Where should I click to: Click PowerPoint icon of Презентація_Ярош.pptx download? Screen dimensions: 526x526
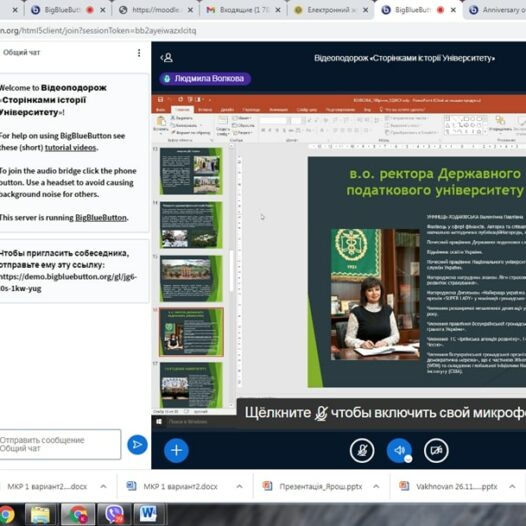[267, 486]
